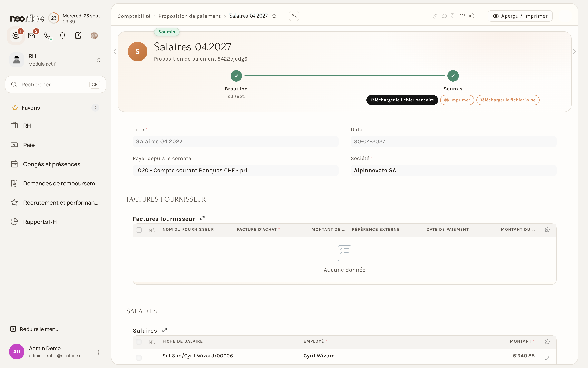Click Télécharger le fichier Wise button
Image resolution: width=588 pixels, height=368 pixels.
coord(508,100)
